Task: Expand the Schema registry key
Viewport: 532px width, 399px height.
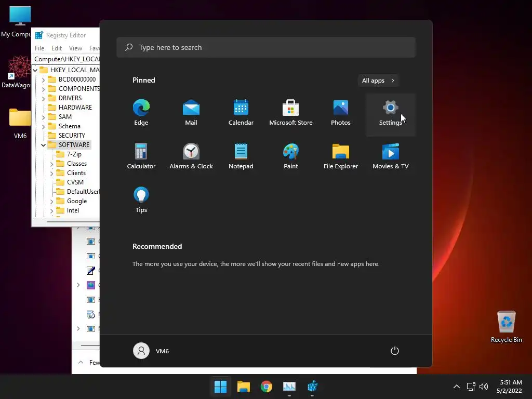Action: [44, 127]
